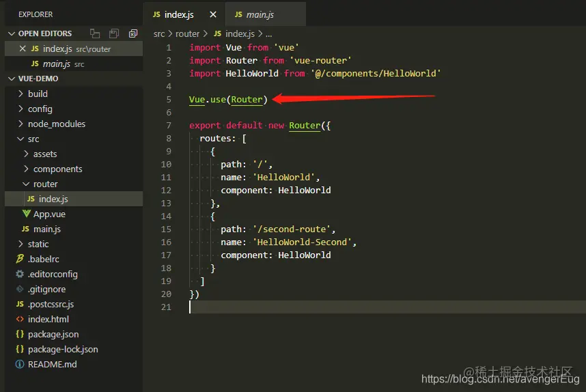Screen dimensions: 586x392
Task: Open the App.vue file
Action: click(74, 214)
